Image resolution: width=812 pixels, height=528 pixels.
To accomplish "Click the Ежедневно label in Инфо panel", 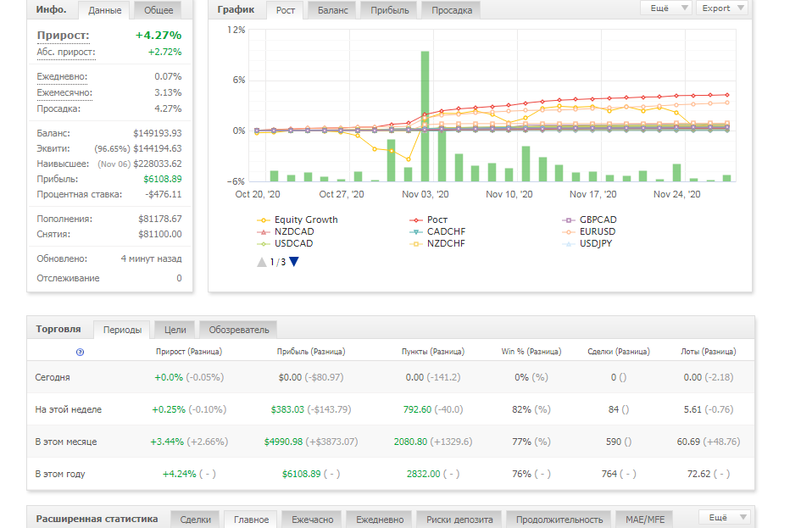I will [62, 76].
